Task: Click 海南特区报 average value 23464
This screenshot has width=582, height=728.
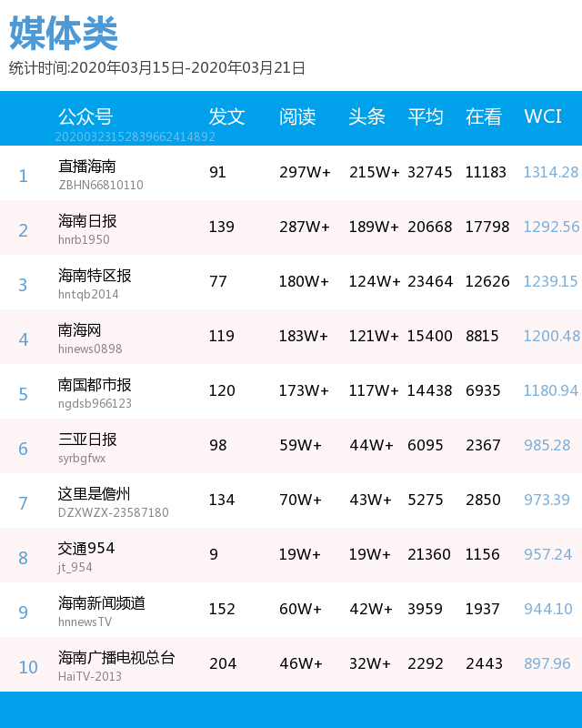Action: coord(430,281)
